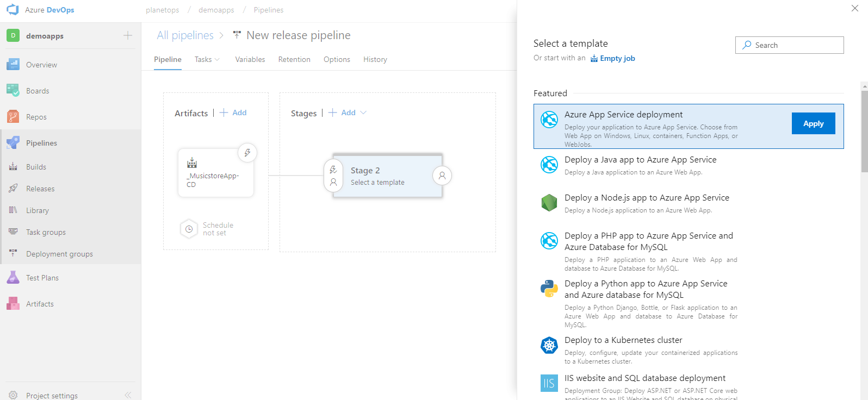868x400 pixels.
Task: Click the Python app template icon
Action: [x=549, y=289]
